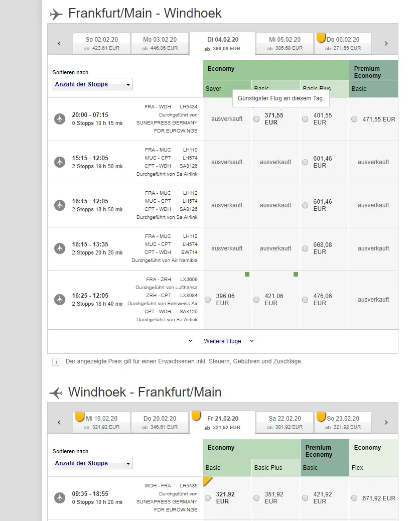Screen dimensions: 420x521
Task: Switch to So 02.02.20 outbound date tab
Action: pos(101,44)
